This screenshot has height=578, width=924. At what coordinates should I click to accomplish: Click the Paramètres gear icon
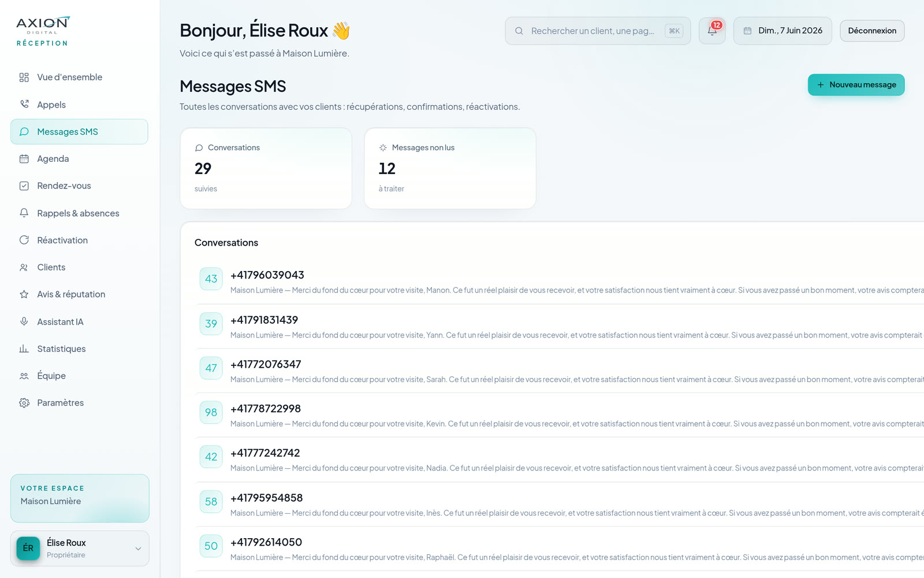pyautogui.click(x=24, y=403)
